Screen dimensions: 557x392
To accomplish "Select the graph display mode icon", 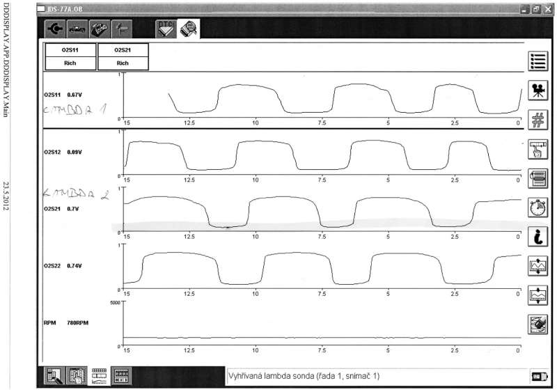I will (99, 376).
